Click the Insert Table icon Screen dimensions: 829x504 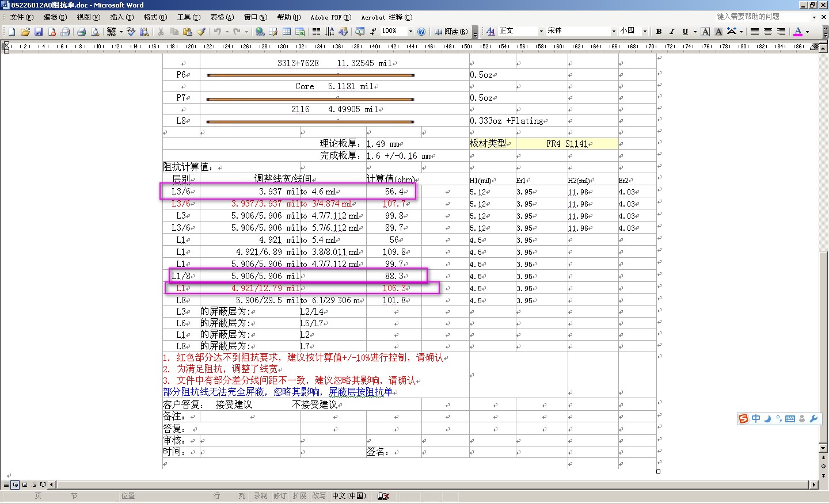pos(287,32)
